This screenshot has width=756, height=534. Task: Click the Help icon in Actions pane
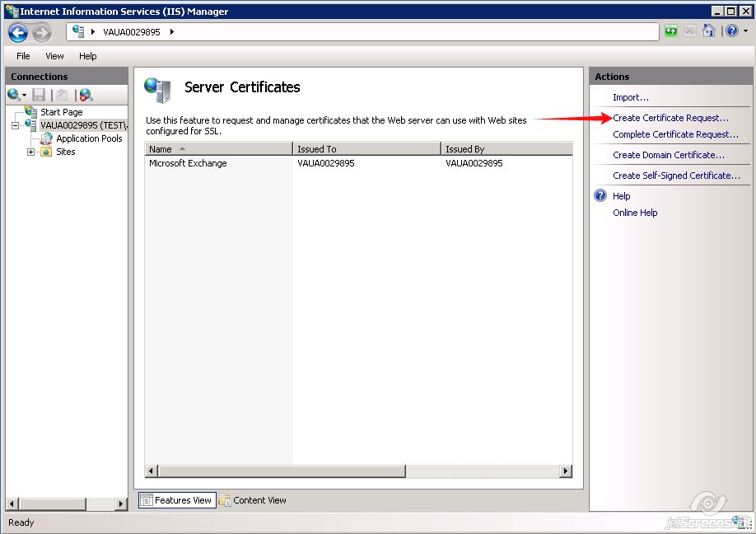pos(600,196)
